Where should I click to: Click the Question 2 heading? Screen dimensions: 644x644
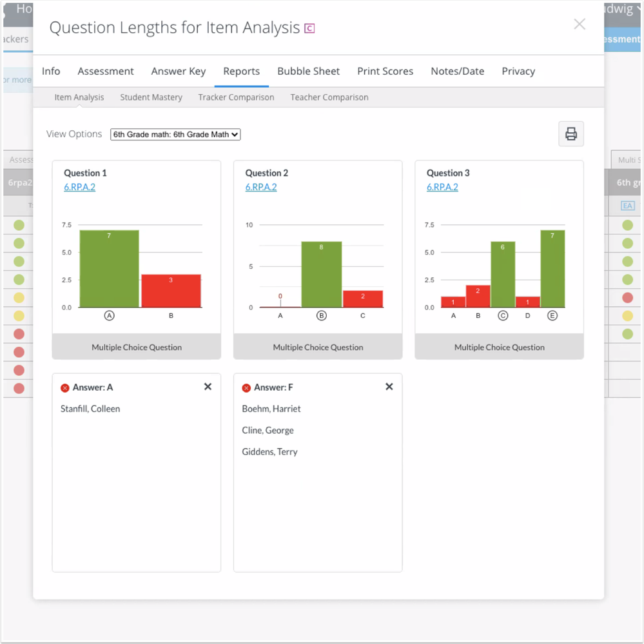pyautogui.click(x=267, y=173)
